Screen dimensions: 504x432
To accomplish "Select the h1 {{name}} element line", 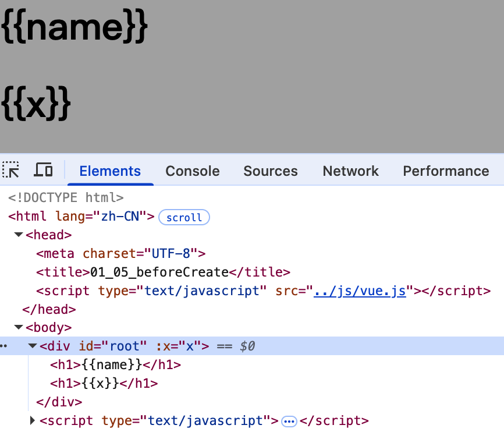I will 116,365.
